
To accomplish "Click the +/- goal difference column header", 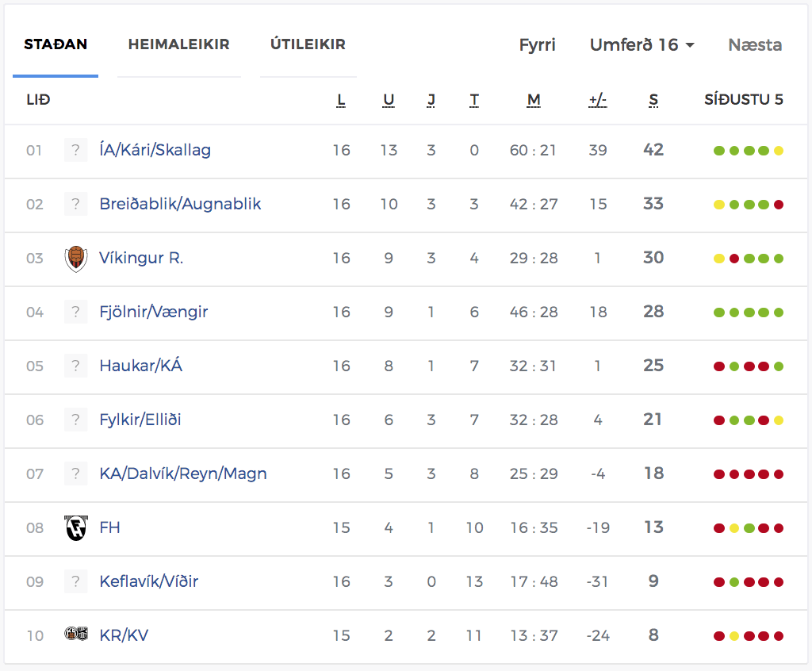I will point(598,99).
